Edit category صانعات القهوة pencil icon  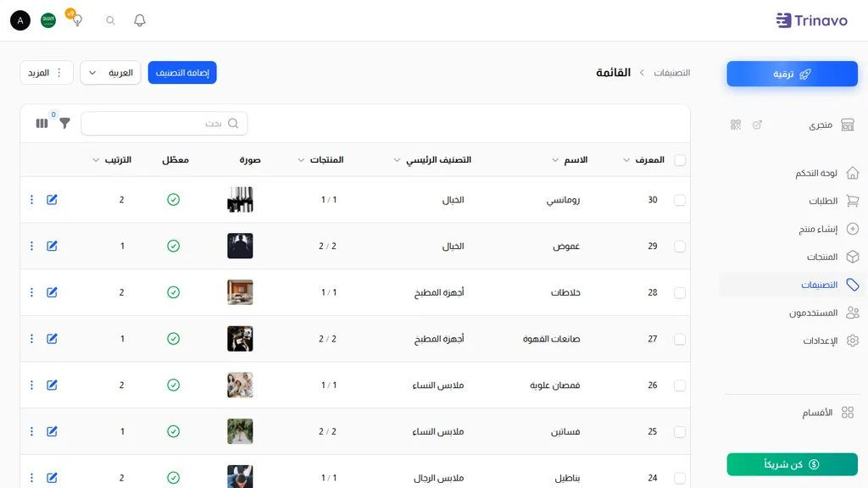click(52, 339)
